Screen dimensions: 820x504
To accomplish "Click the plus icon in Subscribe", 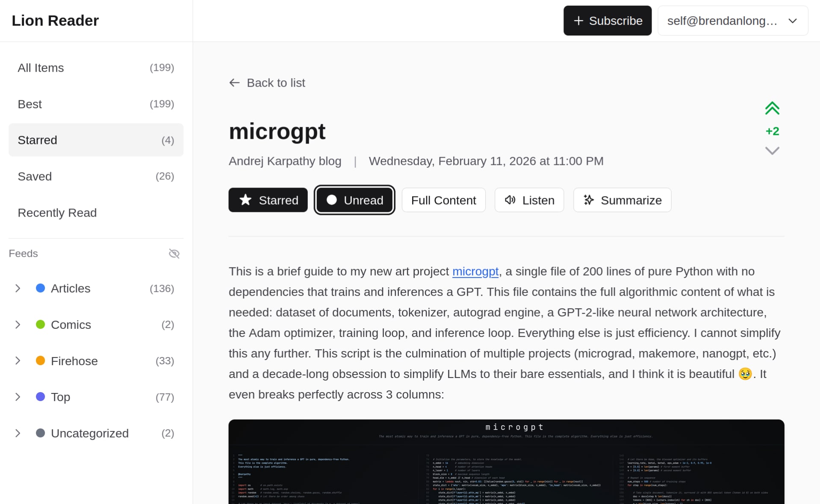I will point(578,21).
